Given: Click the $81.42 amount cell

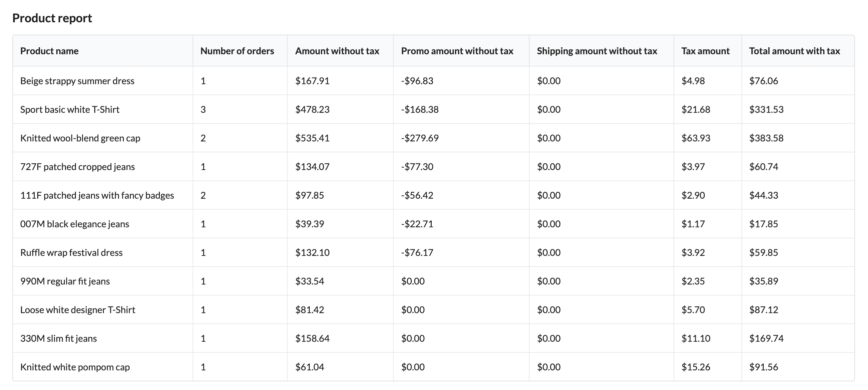Looking at the screenshot, I should (310, 309).
